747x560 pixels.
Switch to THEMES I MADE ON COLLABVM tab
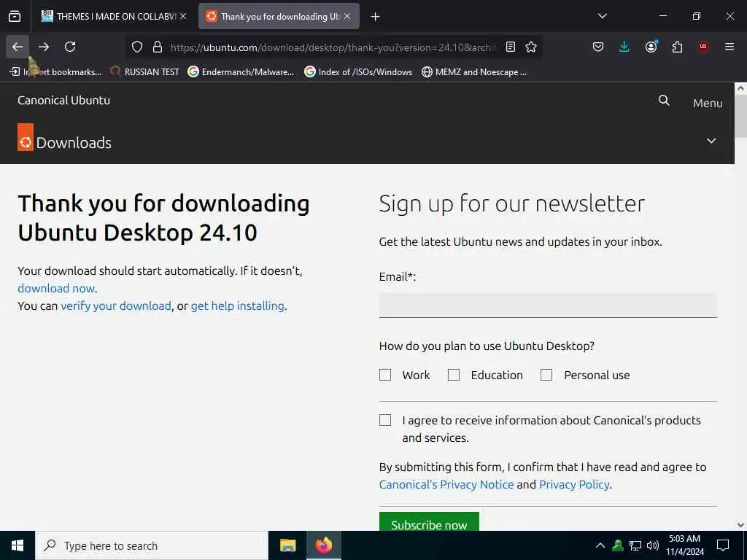115,17
